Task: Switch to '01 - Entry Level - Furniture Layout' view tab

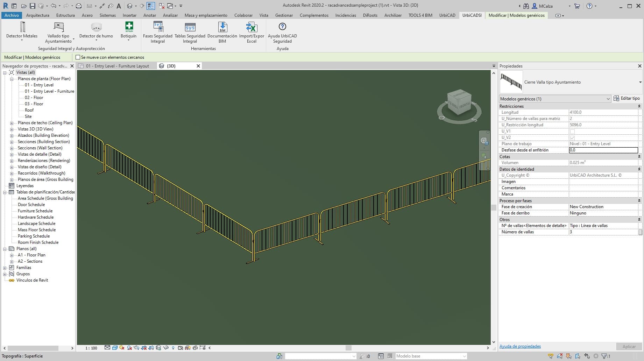Action: [x=118, y=66]
